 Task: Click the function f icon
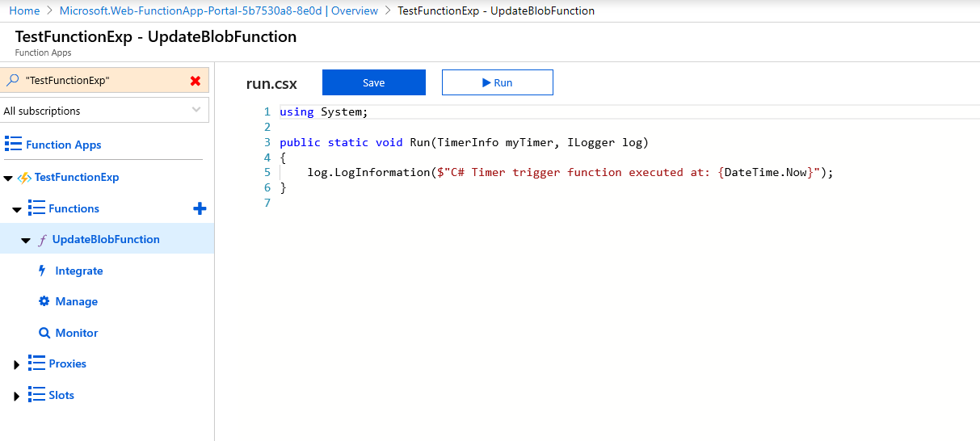tap(42, 240)
